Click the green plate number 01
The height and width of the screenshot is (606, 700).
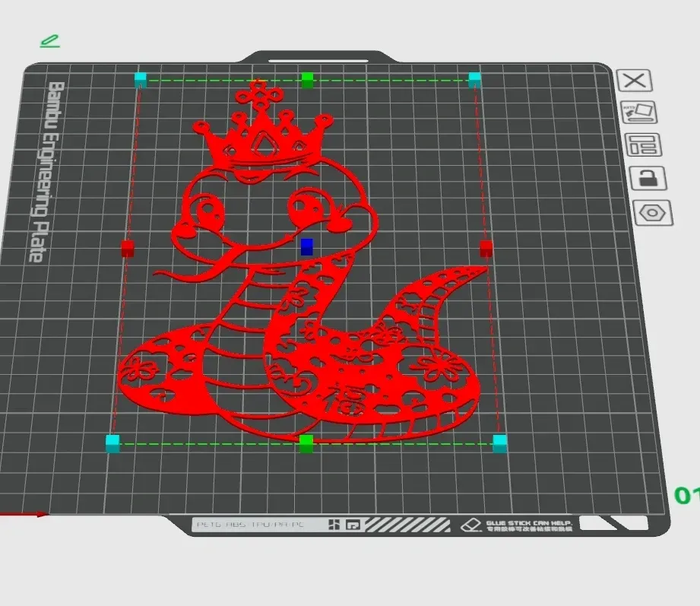687,495
